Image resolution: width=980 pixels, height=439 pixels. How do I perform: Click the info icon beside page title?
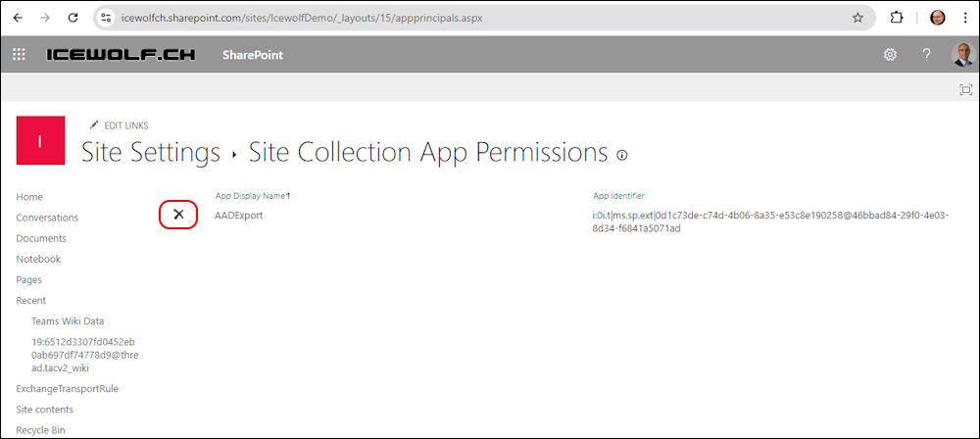(622, 155)
